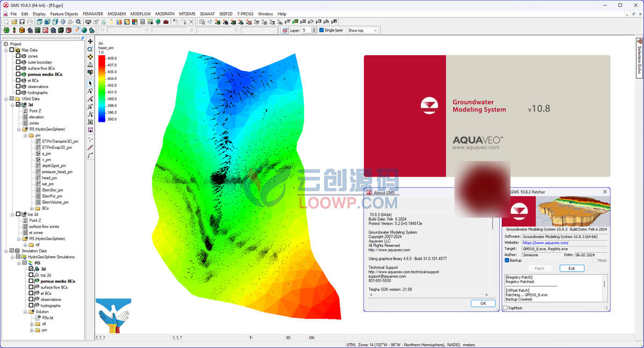644x348 pixels.
Task: Click the green globe module icon
Action: [x=84, y=30]
